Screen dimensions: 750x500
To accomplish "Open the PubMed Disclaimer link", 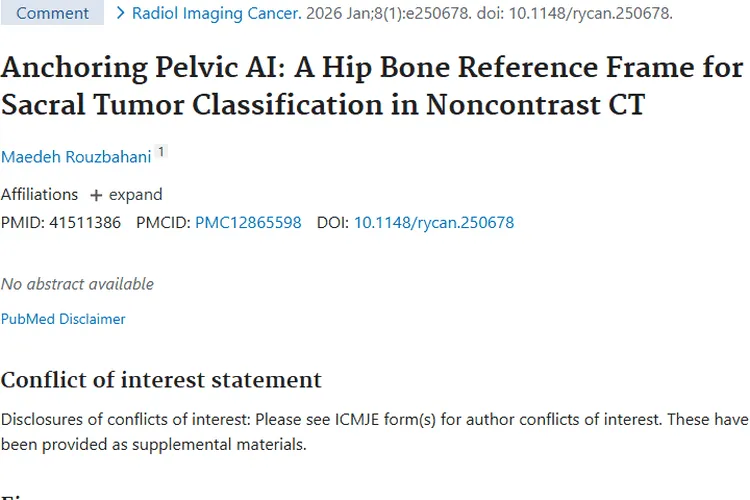I will 63,319.
